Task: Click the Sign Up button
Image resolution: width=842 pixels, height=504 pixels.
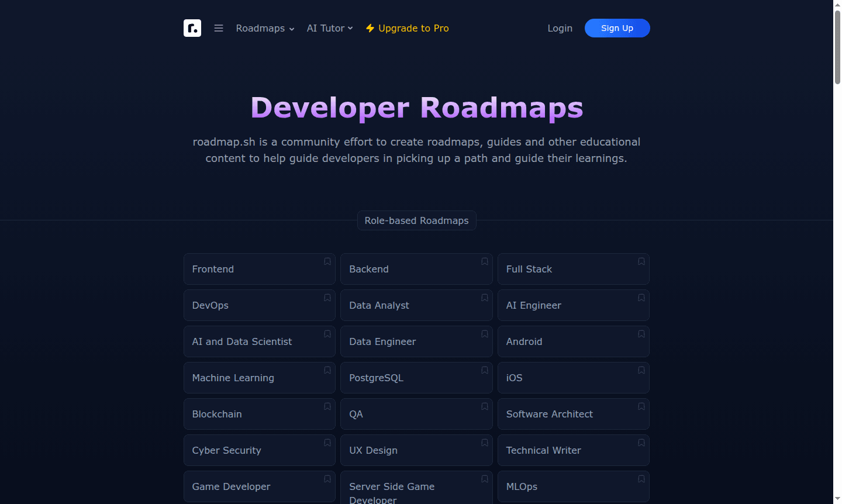Action: point(617,27)
